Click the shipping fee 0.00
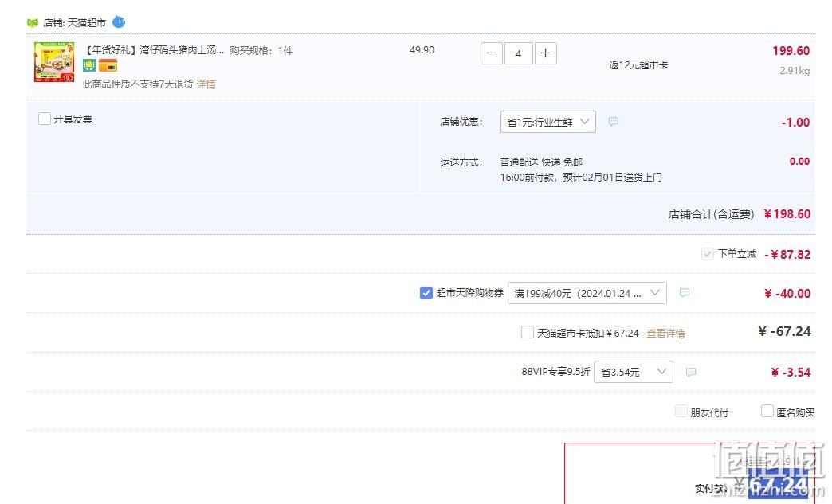Viewport: 832px width, 504px height. 799,162
